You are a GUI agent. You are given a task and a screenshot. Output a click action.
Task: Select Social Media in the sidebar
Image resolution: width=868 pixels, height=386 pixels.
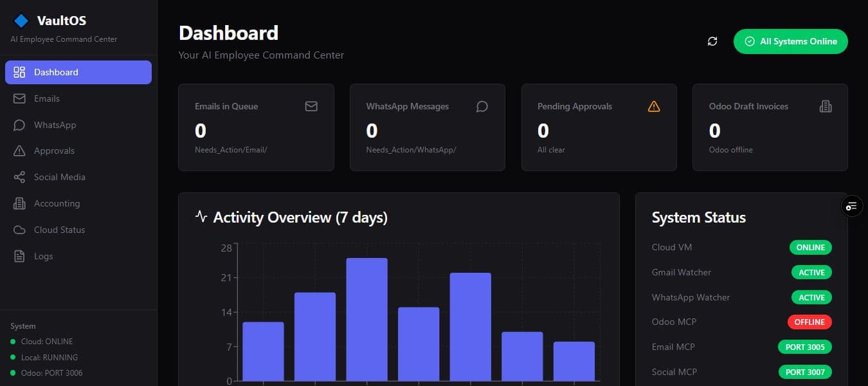tap(59, 177)
